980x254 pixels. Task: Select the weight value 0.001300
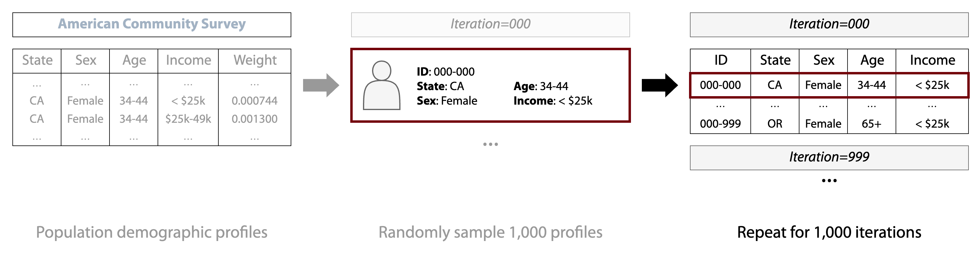[254, 119]
